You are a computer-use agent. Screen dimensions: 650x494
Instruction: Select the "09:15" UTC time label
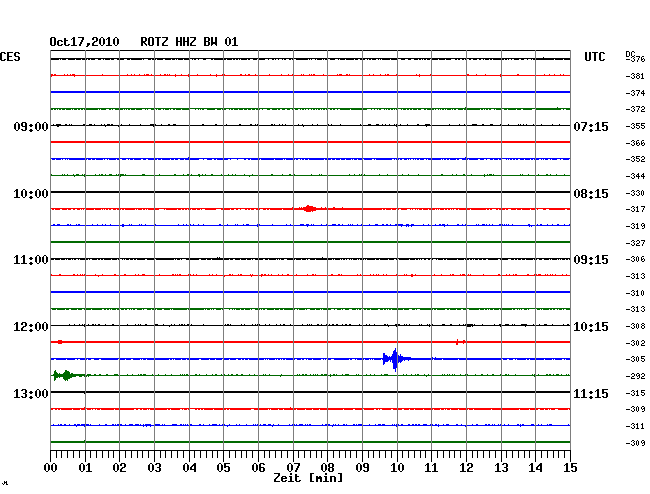[591, 260]
